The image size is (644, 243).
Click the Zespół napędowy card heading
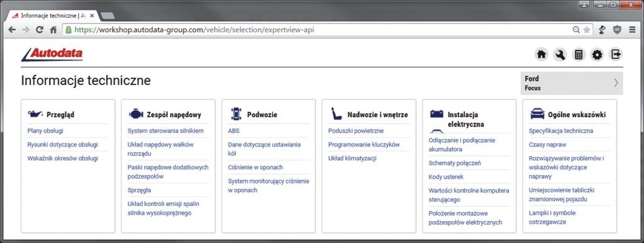click(174, 115)
